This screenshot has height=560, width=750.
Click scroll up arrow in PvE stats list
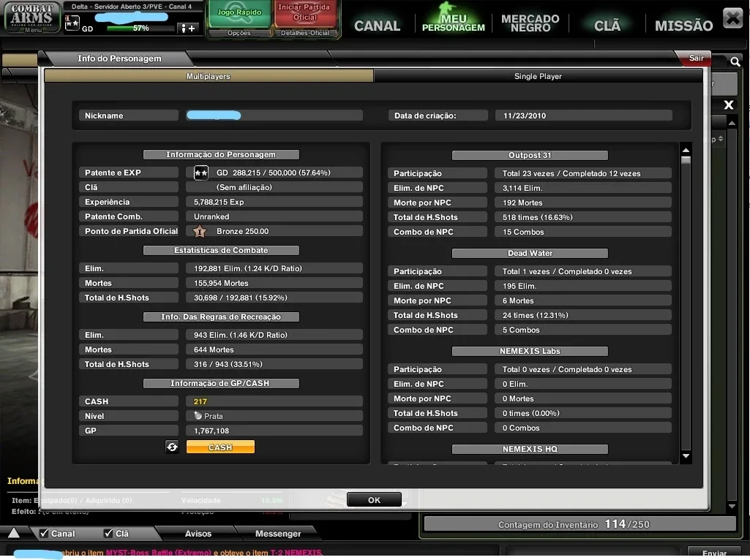[x=686, y=150]
